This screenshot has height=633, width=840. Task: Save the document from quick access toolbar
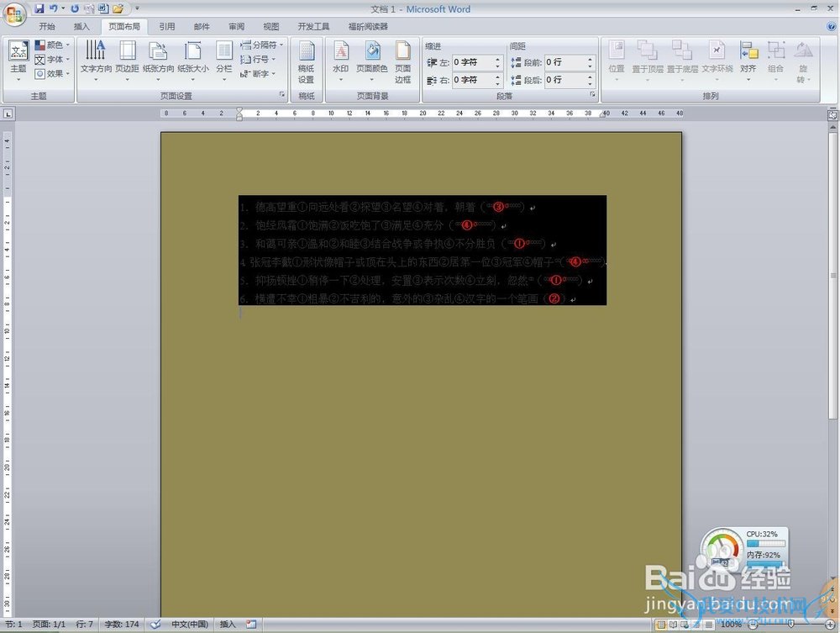[x=39, y=8]
